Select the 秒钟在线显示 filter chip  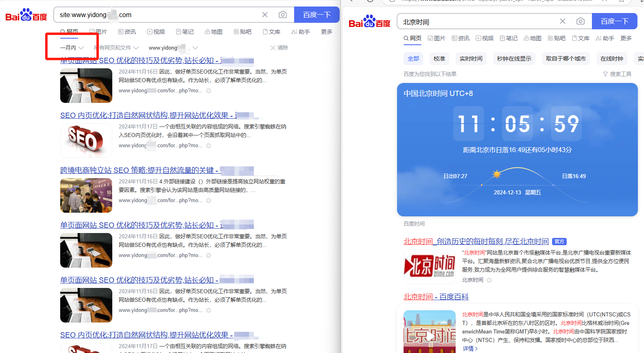tap(514, 59)
